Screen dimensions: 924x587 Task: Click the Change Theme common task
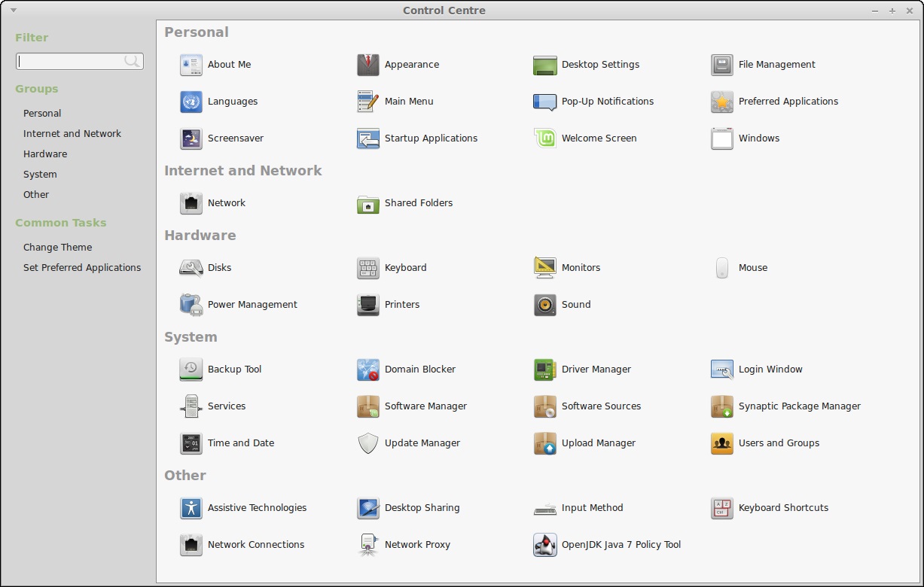58,248
